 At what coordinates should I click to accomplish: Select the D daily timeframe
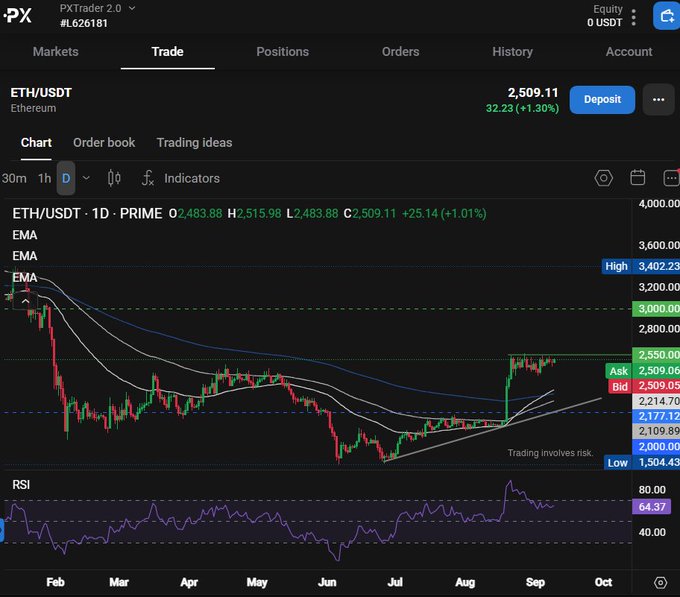coord(66,178)
